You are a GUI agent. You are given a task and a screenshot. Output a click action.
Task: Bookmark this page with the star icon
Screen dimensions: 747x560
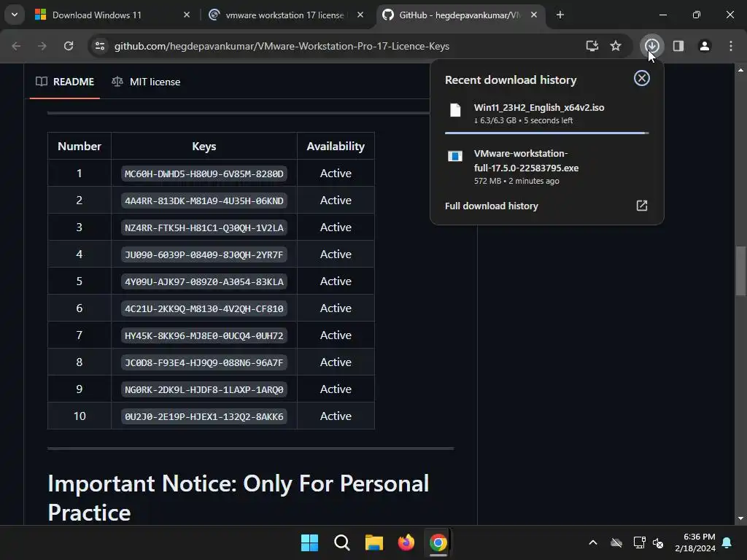point(616,46)
